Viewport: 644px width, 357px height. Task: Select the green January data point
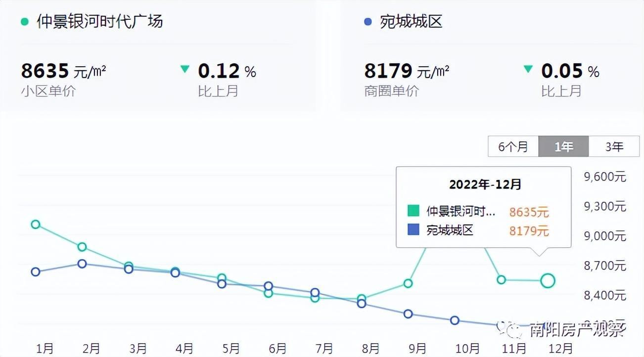click(36, 224)
